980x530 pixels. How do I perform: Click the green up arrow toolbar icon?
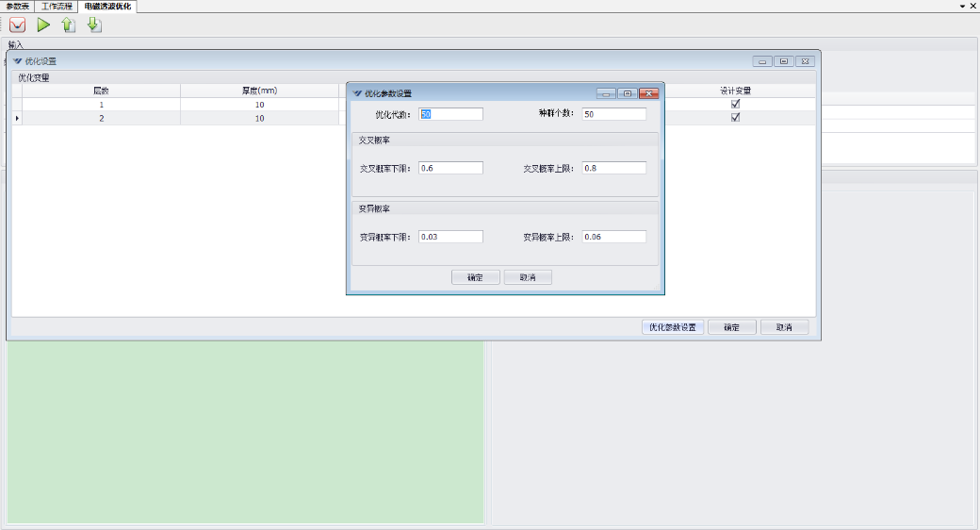(x=69, y=25)
